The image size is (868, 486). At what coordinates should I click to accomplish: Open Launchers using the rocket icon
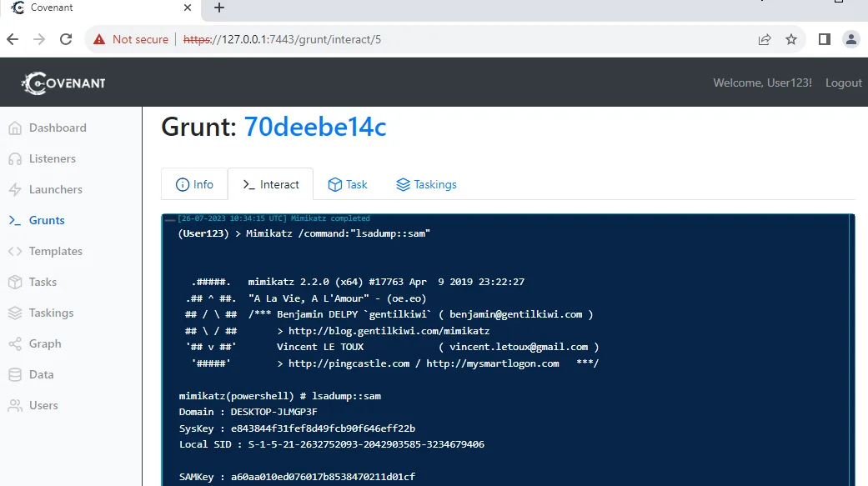17,189
